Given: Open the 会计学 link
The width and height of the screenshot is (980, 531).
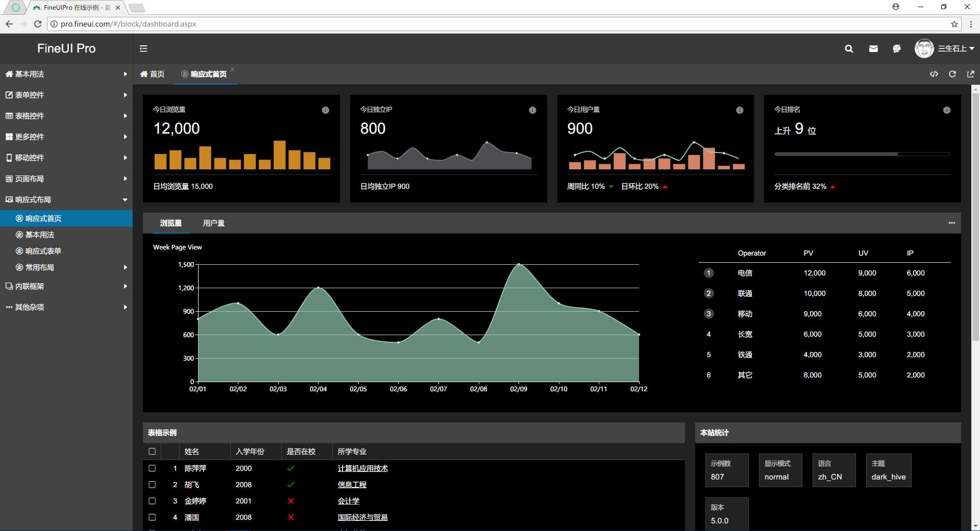Looking at the screenshot, I should [349, 501].
